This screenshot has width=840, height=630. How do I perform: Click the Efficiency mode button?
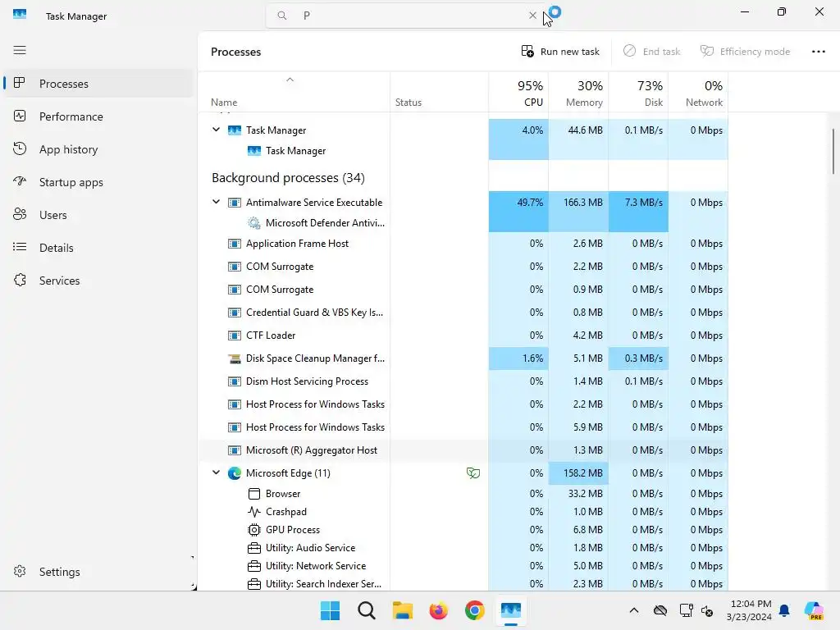745,52
